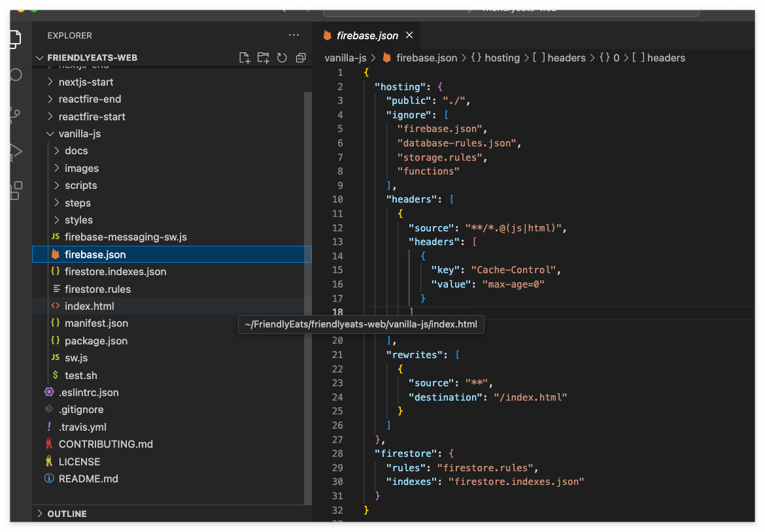Click "database-rules.json" string in editor
Viewport: 765px width, 532px height.
click(457, 143)
